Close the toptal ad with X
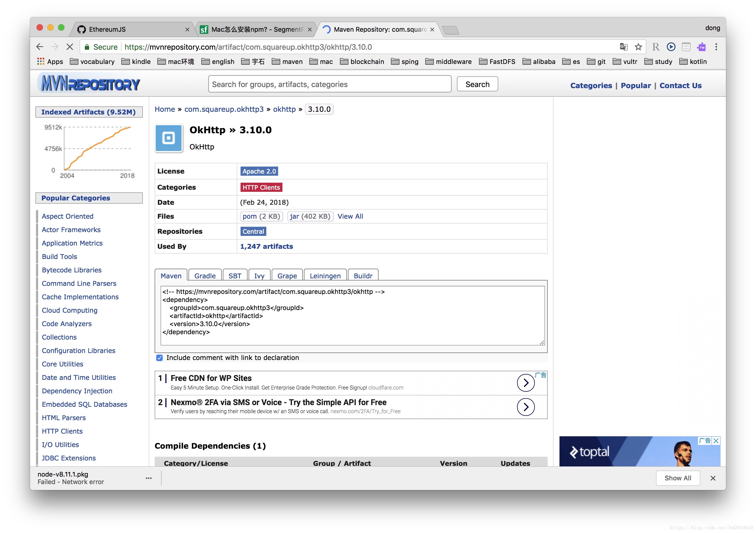Viewport: 756px width, 533px height. 716,440
